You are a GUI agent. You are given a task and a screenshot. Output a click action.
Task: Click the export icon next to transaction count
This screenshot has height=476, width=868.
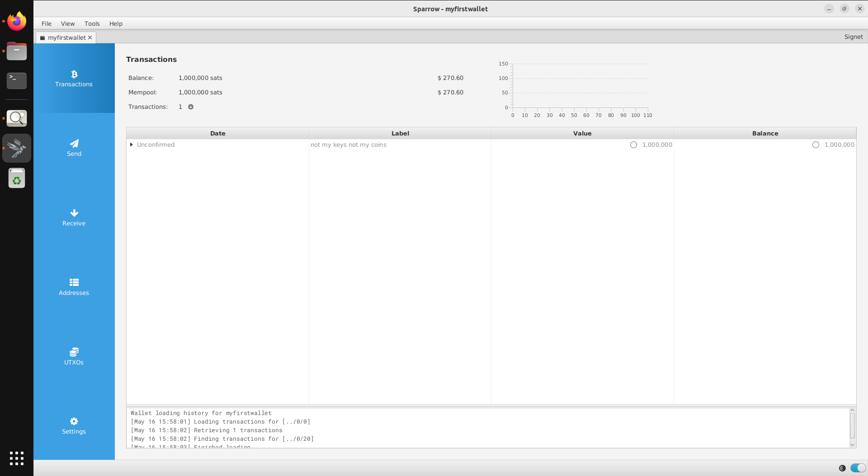pyautogui.click(x=191, y=107)
